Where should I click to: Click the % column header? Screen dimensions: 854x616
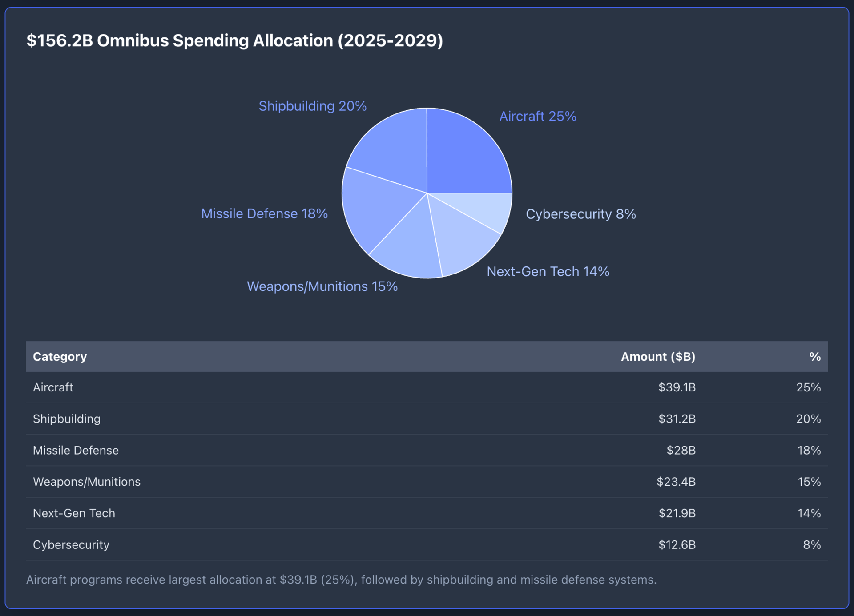814,357
